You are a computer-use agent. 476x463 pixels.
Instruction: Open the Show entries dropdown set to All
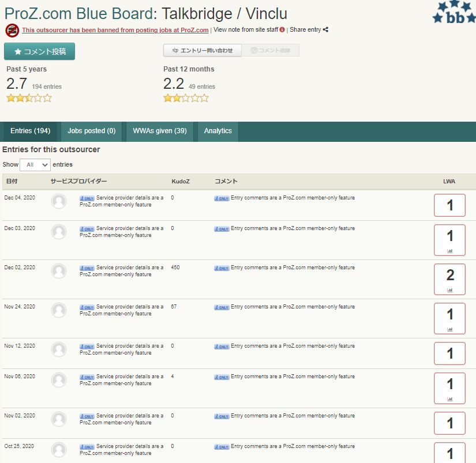[x=35, y=165]
